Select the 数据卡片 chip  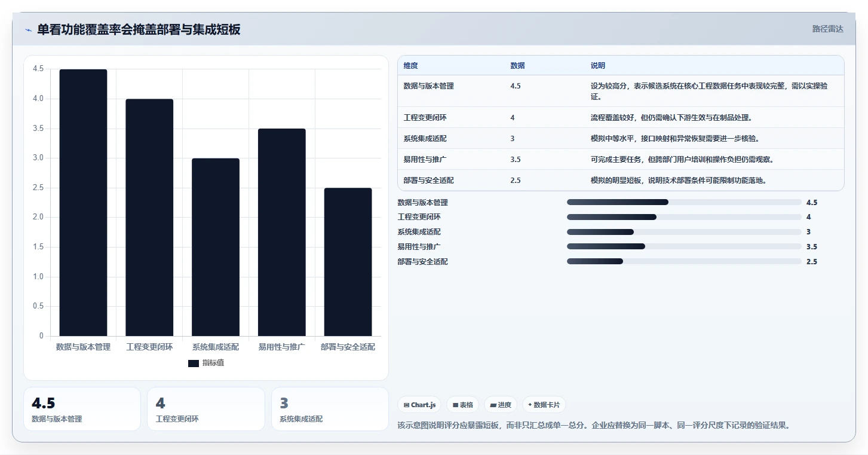click(x=544, y=405)
